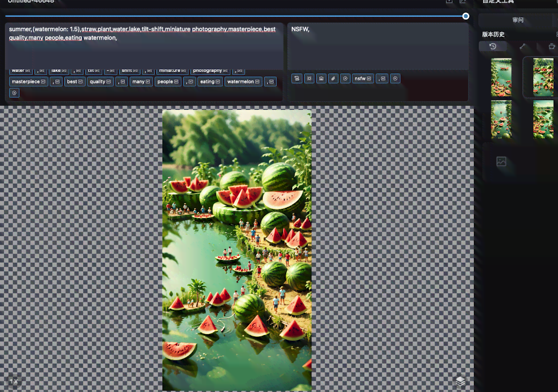Click the comma tag after the masterpiece tag
Viewport: 558px width, 392px height.
coord(56,82)
